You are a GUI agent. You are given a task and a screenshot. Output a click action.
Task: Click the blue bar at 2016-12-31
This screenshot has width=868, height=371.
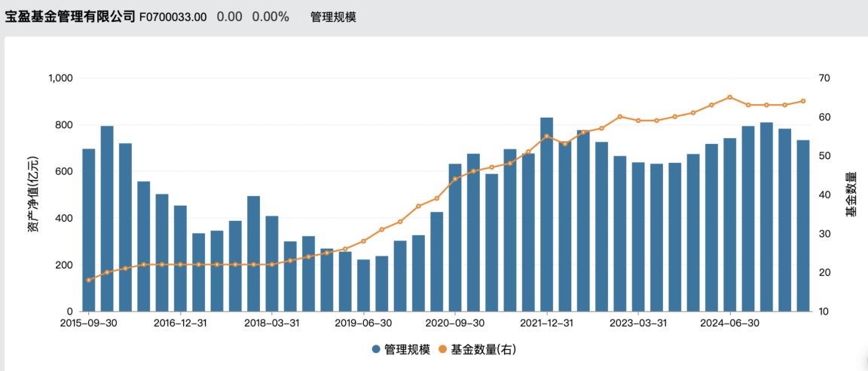pyautogui.click(x=180, y=258)
